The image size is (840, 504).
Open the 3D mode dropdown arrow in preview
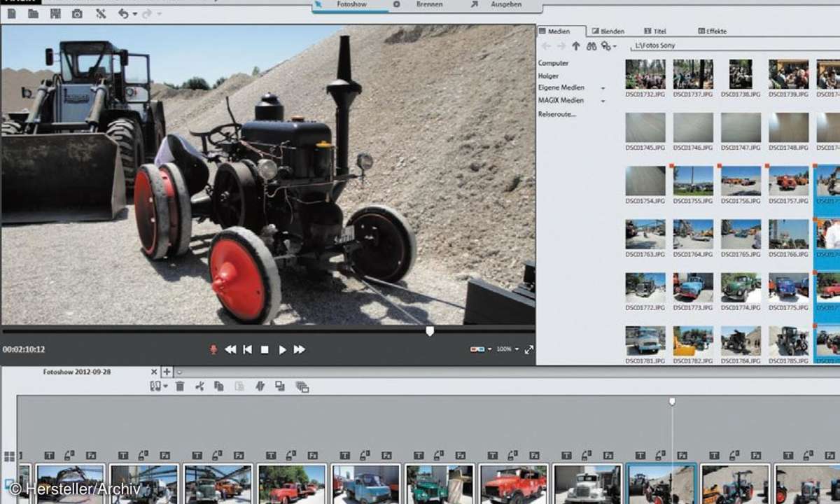tap(489, 349)
